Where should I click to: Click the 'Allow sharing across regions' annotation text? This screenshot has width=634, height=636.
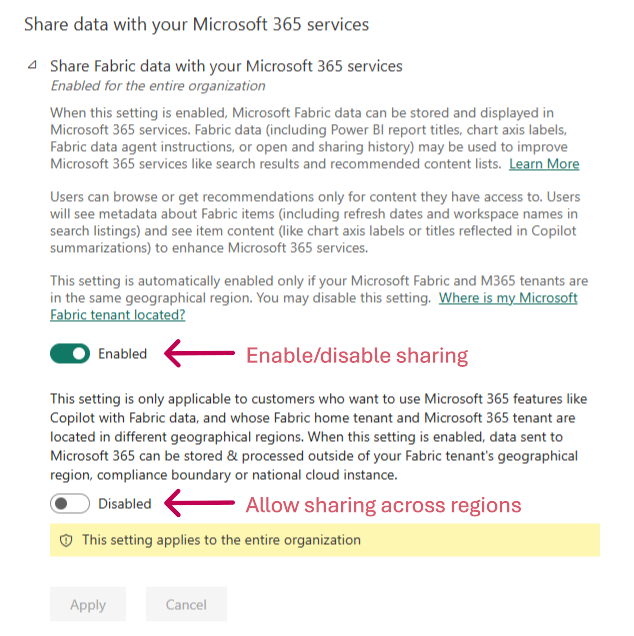pyautogui.click(x=383, y=505)
